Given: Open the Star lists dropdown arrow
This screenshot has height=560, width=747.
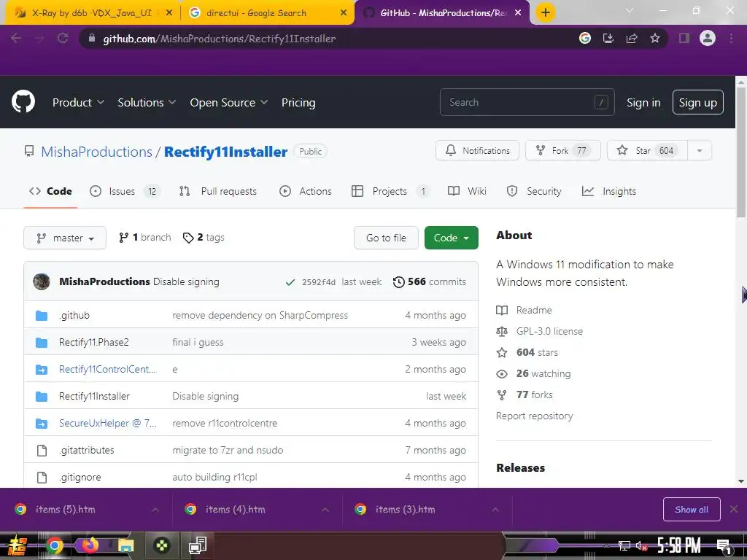Looking at the screenshot, I should (700, 150).
